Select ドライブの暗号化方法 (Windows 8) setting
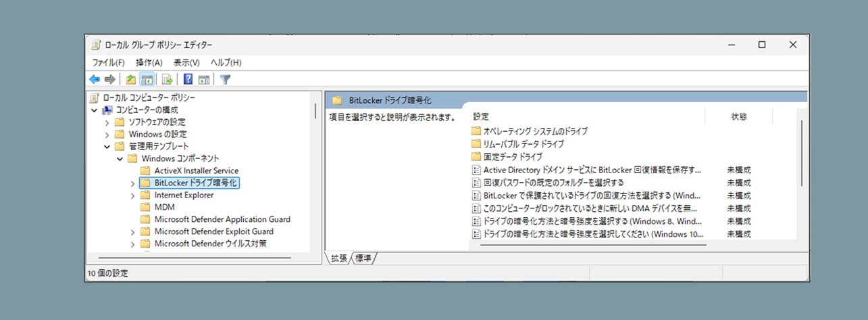 592,221
